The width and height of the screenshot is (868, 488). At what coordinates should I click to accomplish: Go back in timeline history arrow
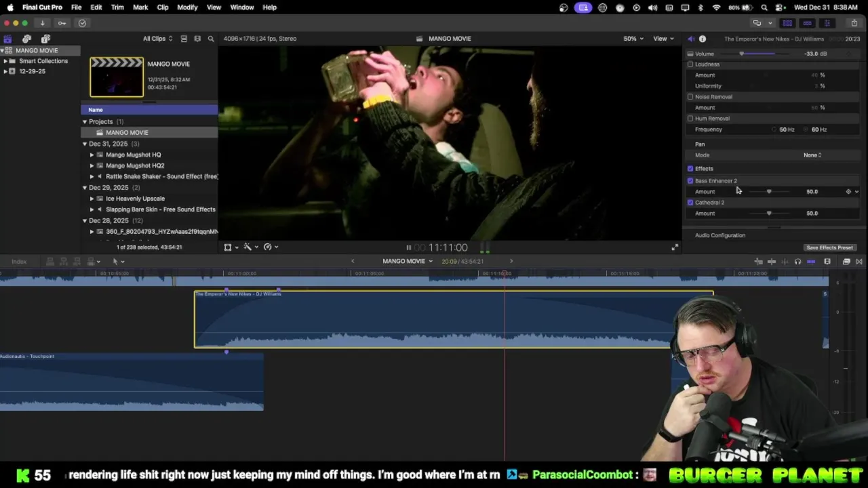click(352, 261)
